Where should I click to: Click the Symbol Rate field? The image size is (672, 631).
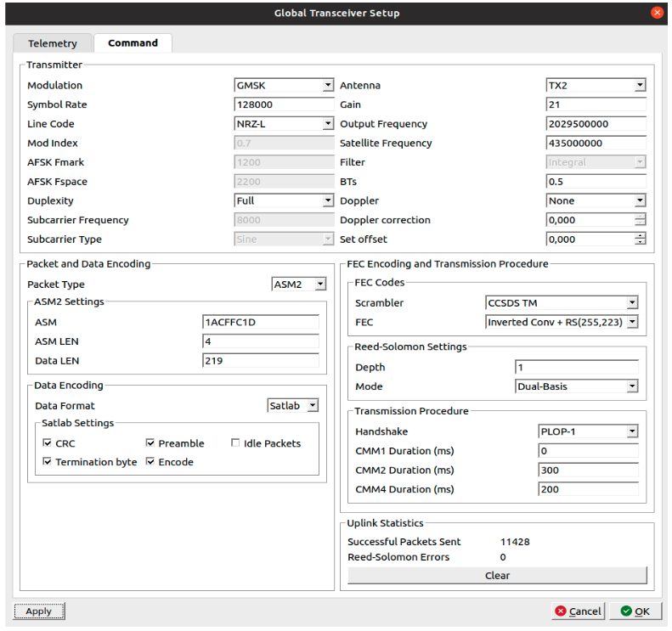click(284, 104)
